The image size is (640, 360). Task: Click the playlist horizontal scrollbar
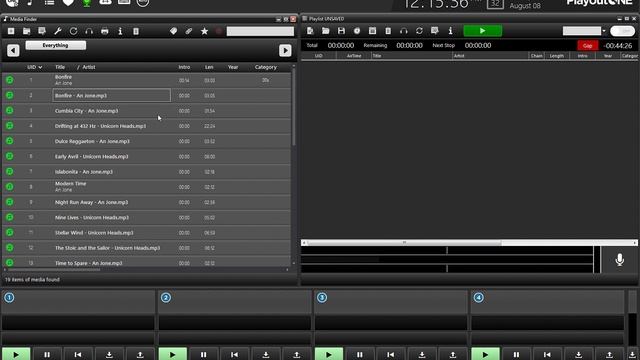pyautogui.click(x=404, y=242)
